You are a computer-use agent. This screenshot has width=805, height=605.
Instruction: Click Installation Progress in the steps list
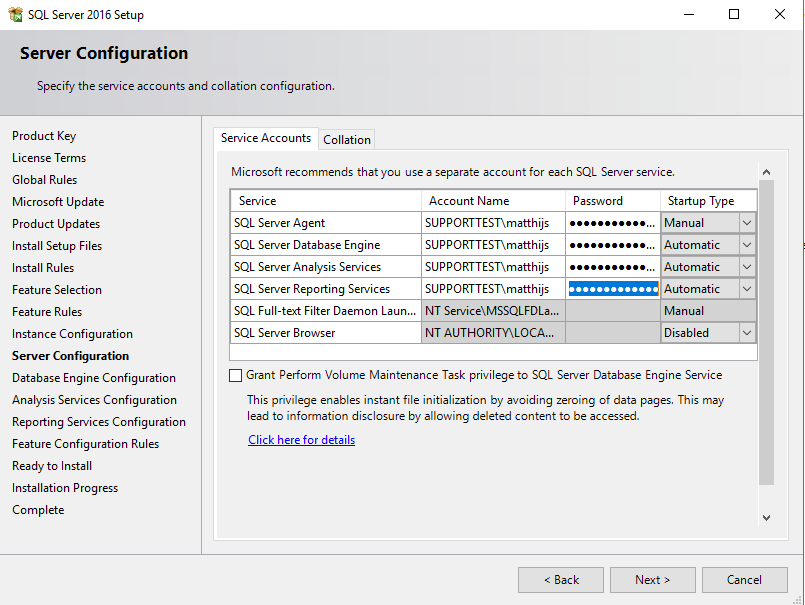point(65,488)
